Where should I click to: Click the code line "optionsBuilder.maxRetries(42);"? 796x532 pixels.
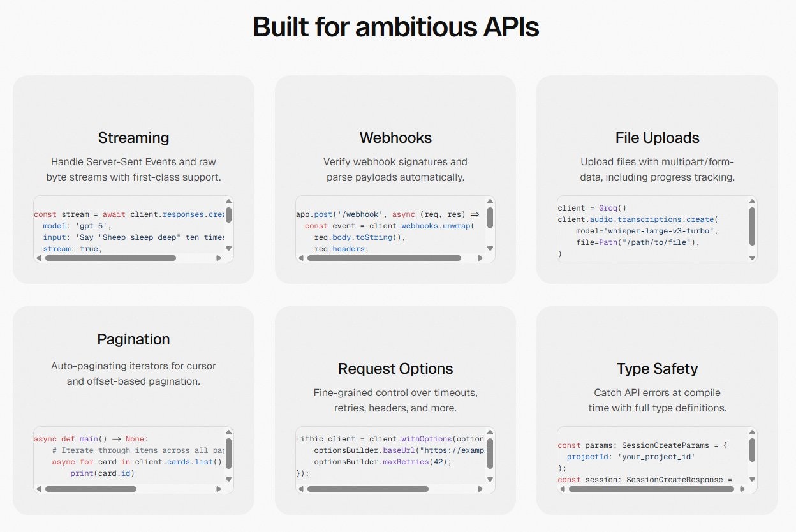[x=383, y=462]
